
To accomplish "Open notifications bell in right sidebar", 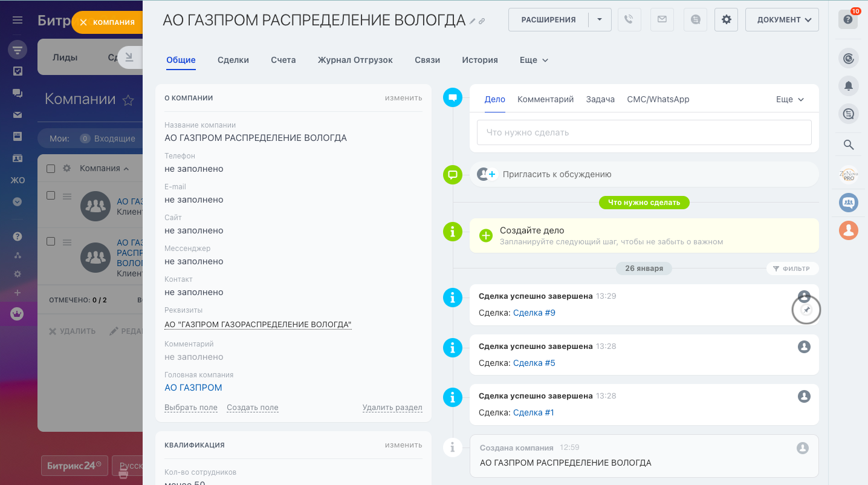I will click(x=848, y=86).
